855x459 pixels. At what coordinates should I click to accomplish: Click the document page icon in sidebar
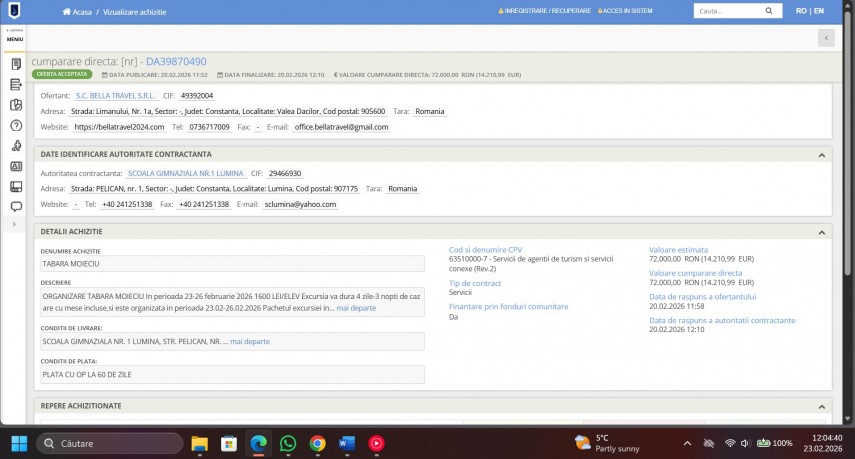pyautogui.click(x=15, y=64)
